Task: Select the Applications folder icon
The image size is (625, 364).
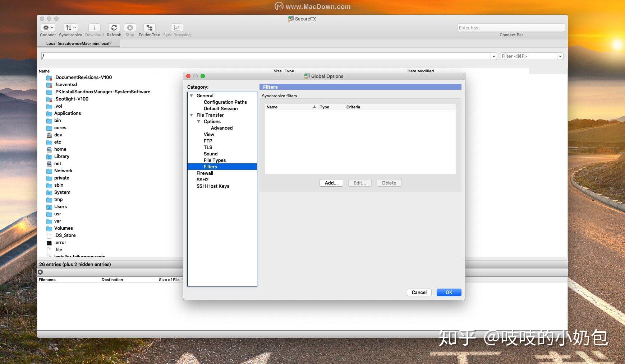Action: tap(49, 113)
